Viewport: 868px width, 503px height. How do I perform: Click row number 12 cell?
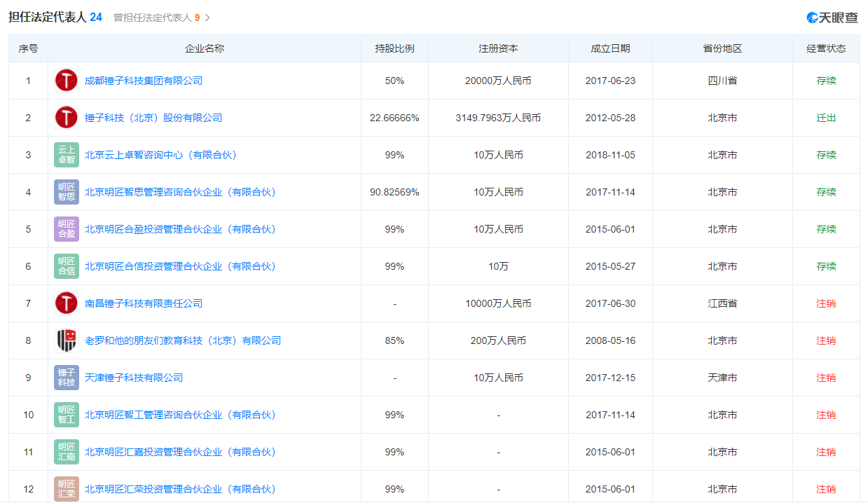click(x=29, y=489)
